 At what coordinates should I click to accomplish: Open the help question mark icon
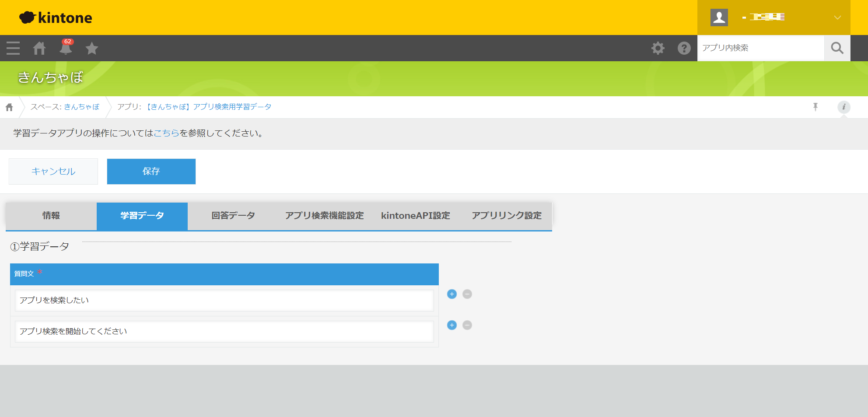[x=684, y=48]
